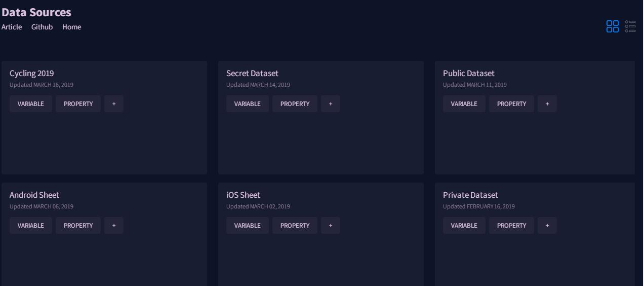Click the plus button on Secret Dataset
Screen dimensions: 644x286
(x=331, y=104)
